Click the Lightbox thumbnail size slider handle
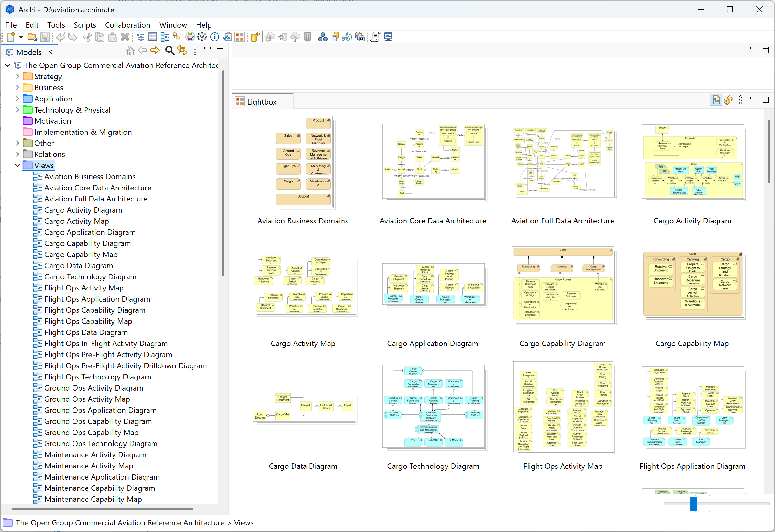This screenshot has width=775, height=532. (693, 503)
